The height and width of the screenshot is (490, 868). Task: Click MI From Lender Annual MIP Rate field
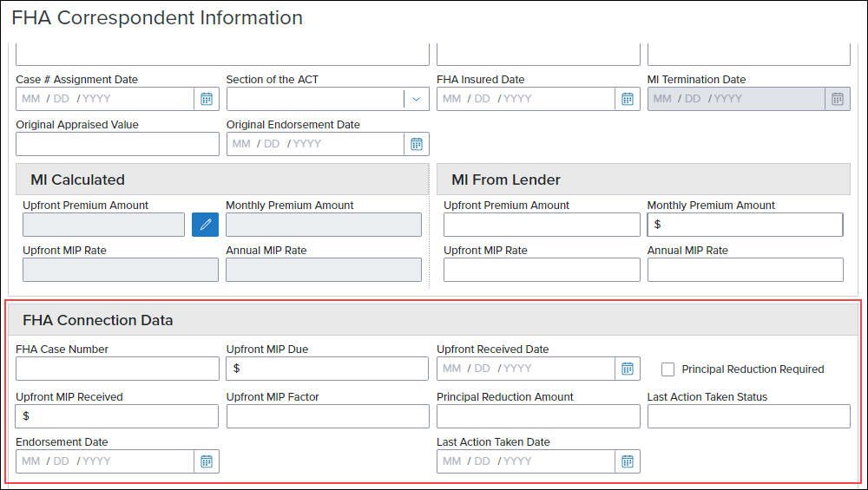click(745, 270)
